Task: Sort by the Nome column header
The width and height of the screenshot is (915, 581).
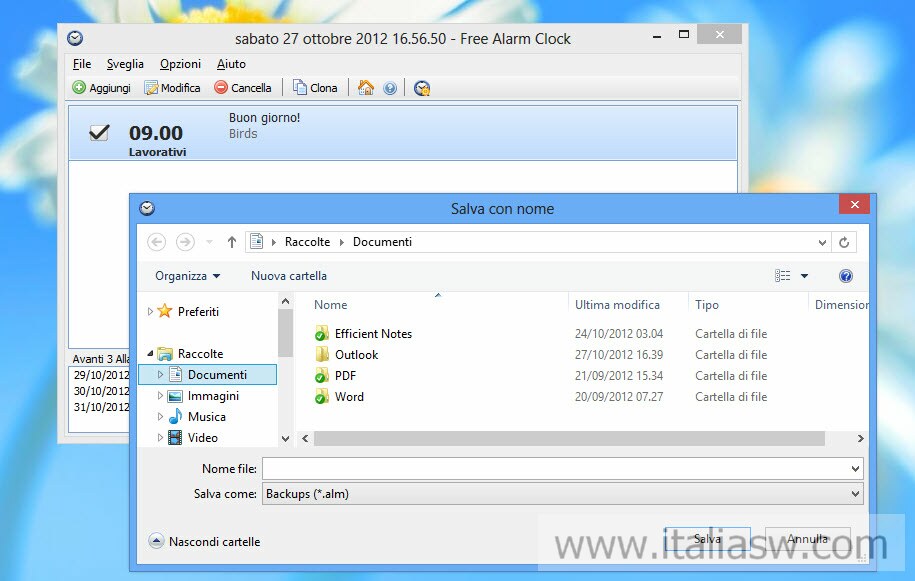Action: pos(330,304)
